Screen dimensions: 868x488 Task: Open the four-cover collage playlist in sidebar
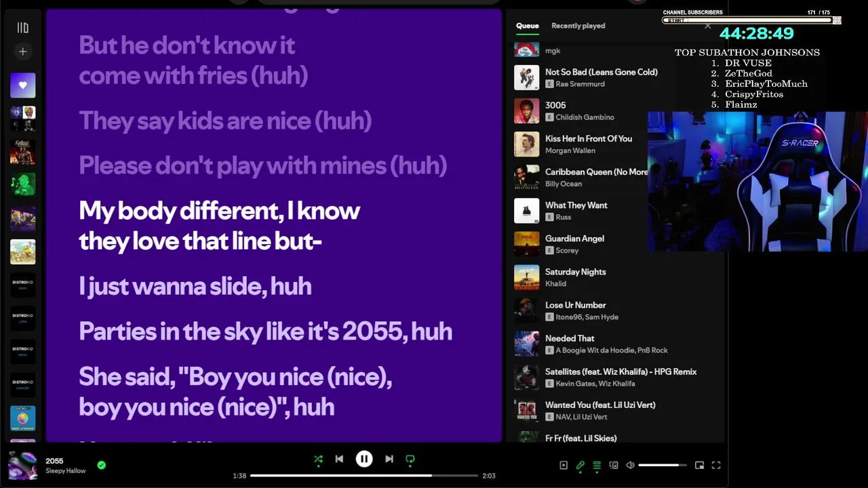point(22,119)
